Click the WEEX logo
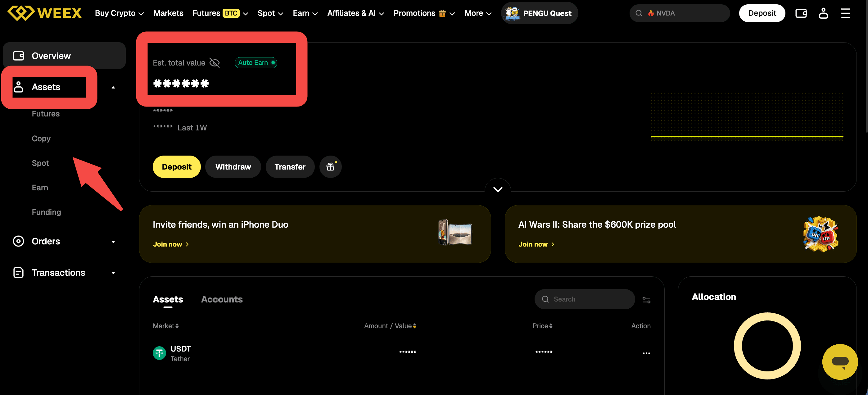868x395 pixels. pos(44,13)
